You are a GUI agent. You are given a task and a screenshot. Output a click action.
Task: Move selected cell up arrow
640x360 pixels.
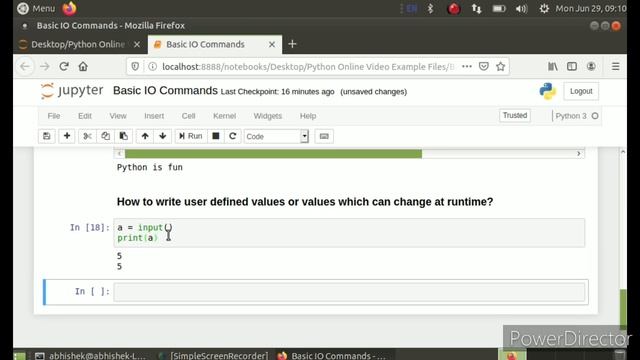[145, 136]
